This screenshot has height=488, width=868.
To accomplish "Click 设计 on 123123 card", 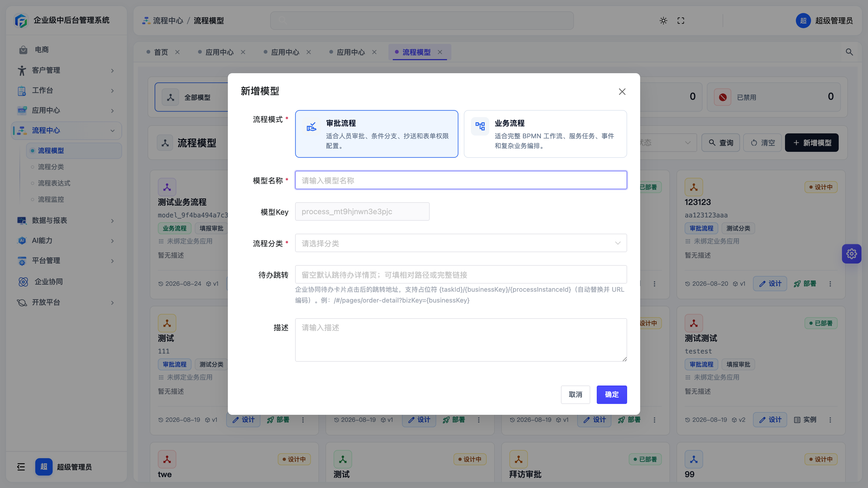I will coord(770,284).
